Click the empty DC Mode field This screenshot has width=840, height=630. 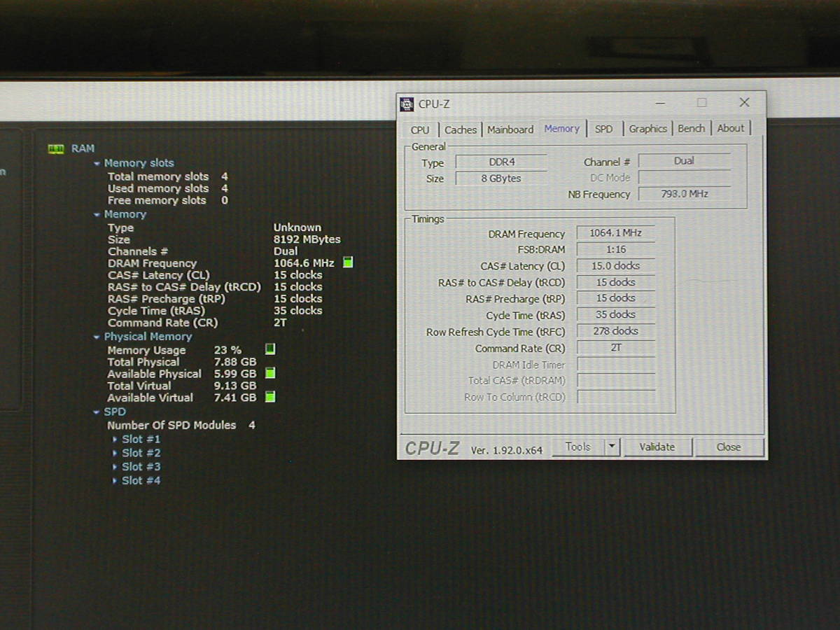(x=684, y=178)
